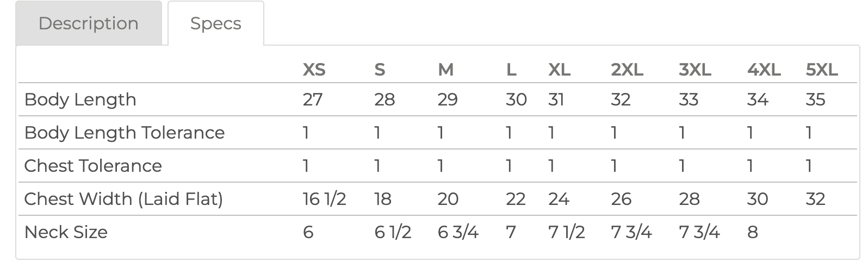Viewport: 868px width, 274px height.
Task: Switch to the Description tab
Action: 89,23
